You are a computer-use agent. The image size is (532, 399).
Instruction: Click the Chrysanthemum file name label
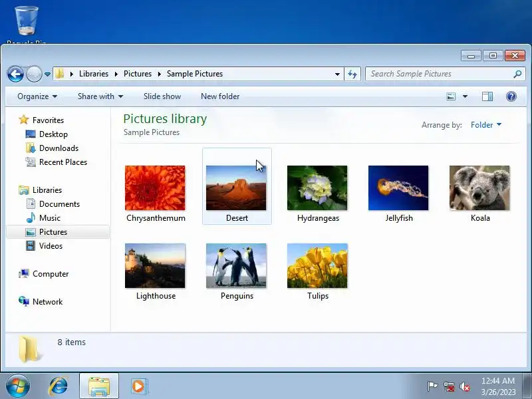tap(156, 218)
